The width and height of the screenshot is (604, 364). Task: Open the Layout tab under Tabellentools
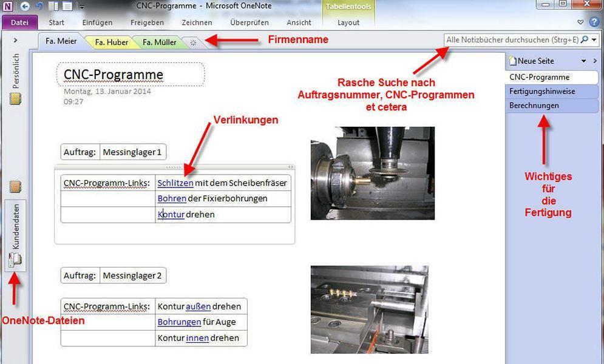pyautogui.click(x=348, y=22)
